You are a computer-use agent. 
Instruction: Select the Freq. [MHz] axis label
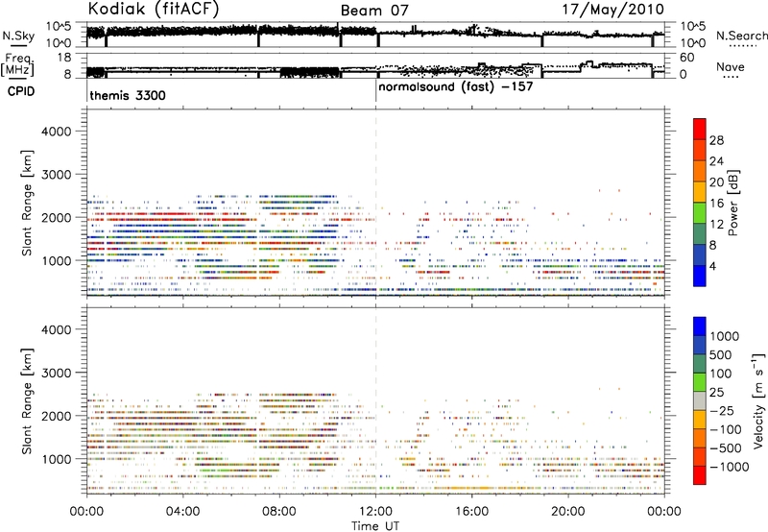17,65
